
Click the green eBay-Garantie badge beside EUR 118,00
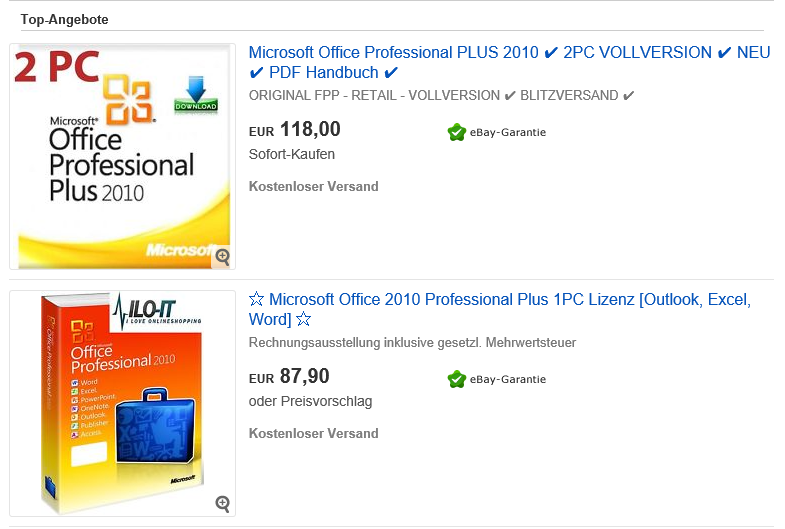click(x=457, y=132)
